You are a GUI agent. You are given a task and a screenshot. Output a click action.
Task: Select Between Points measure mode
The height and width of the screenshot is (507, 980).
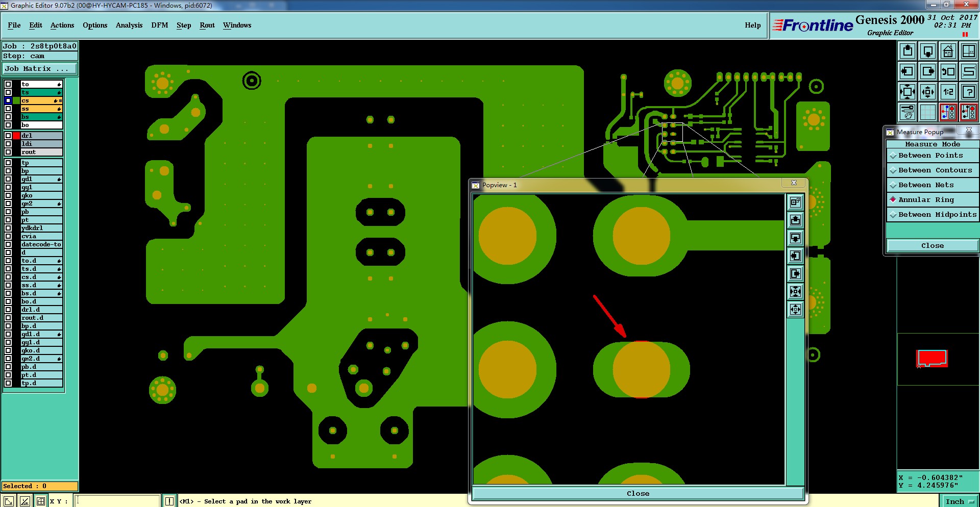[x=933, y=156]
